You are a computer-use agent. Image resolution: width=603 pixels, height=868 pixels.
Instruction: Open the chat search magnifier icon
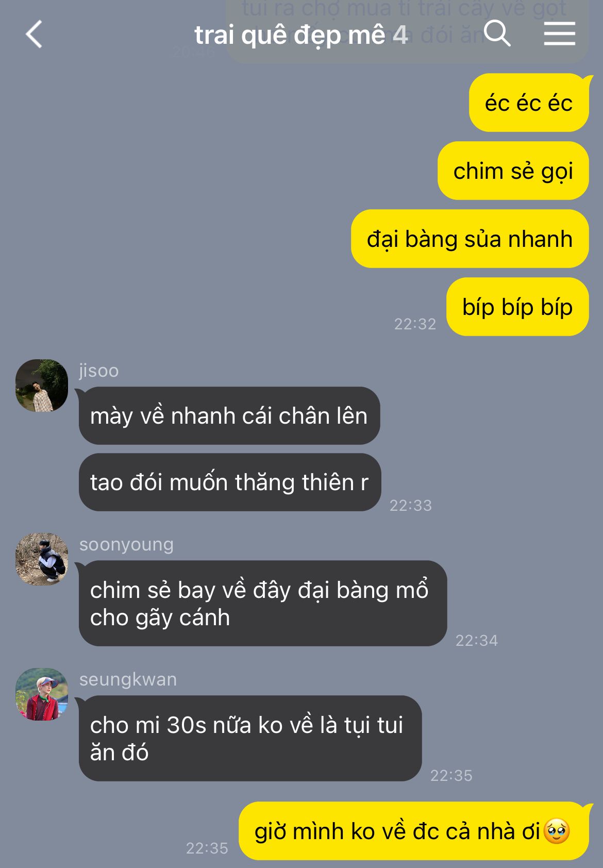tap(497, 34)
